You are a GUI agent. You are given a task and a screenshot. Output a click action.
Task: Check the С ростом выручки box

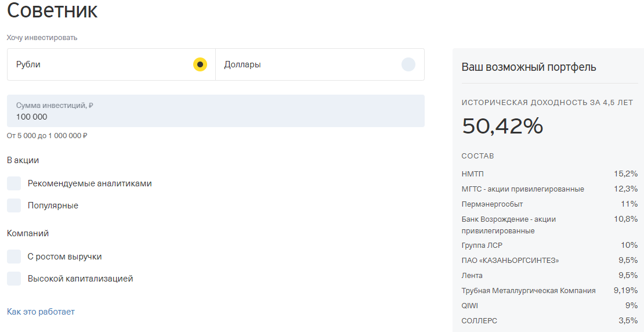pos(14,257)
